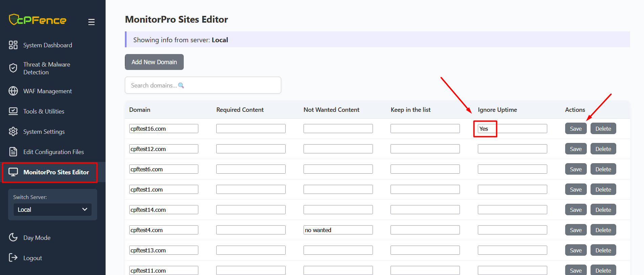Click Ignore Uptime field containing Yes

(512, 129)
